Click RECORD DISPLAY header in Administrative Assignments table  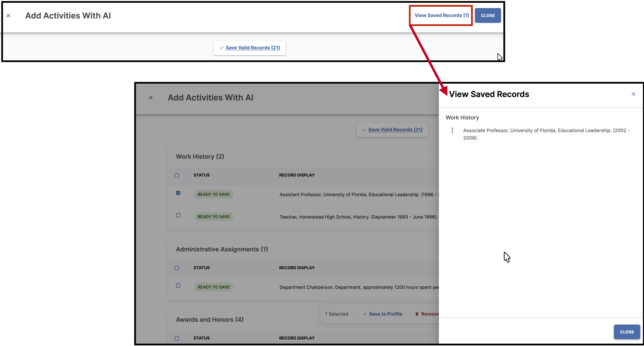(x=297, y=267)
